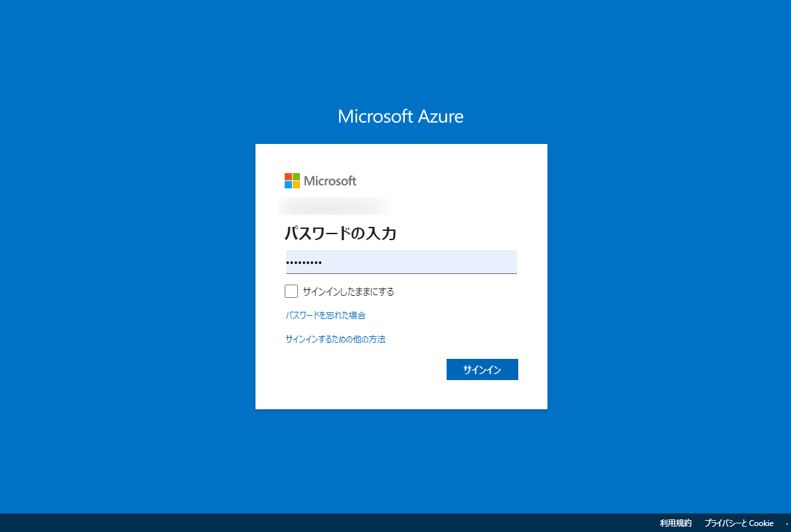The image size is (791, 532).
Task: Open サインインするための他の方法 link
Action: (336, 339)
